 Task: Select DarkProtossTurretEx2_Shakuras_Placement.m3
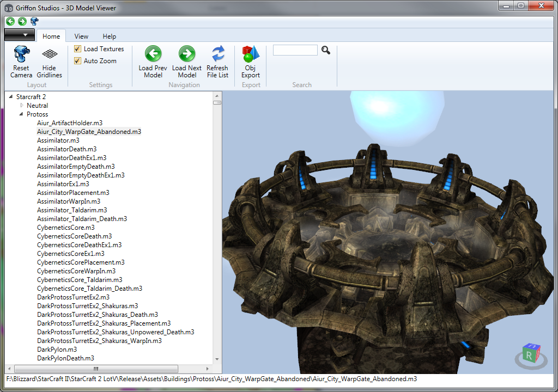click(x=104, y=323)
